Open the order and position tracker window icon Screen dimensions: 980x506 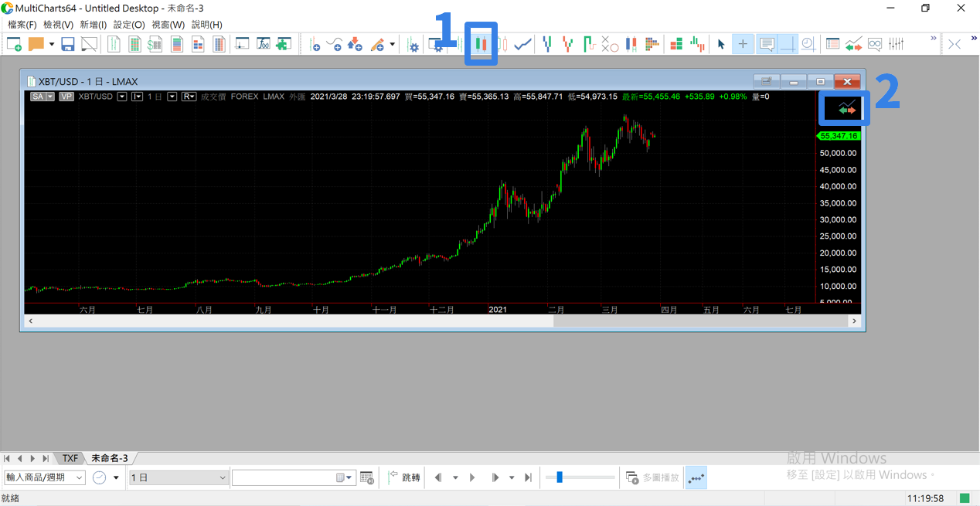coord(832,44)
